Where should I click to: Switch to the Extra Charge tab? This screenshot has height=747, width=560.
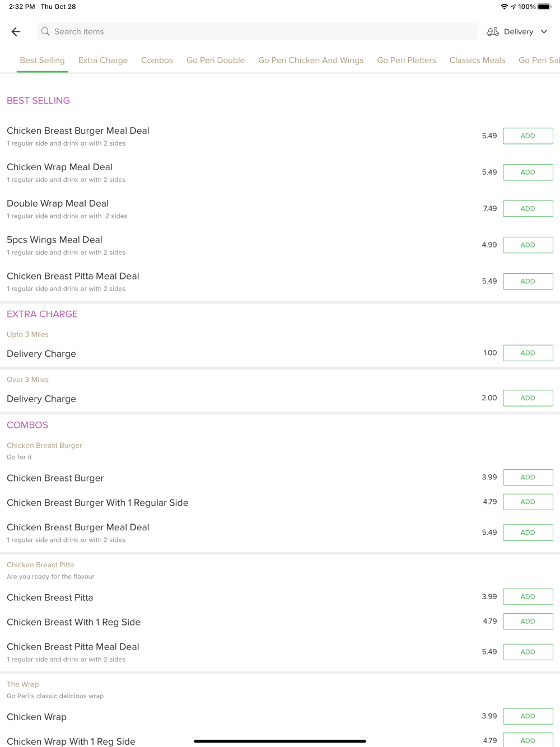click(x=103, y=60)
